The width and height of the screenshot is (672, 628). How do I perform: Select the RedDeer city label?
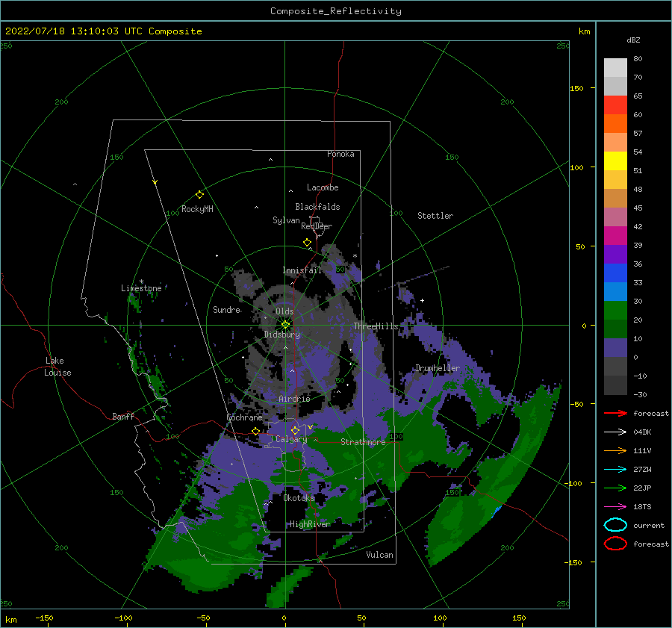click(317, 226)
